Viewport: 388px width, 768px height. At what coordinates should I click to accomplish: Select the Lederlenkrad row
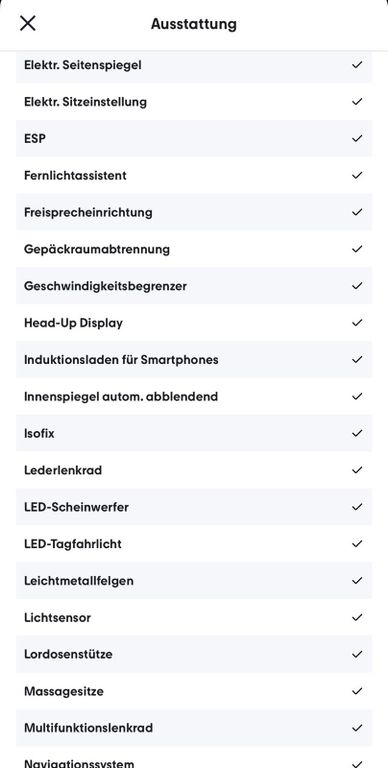[194, 470]
